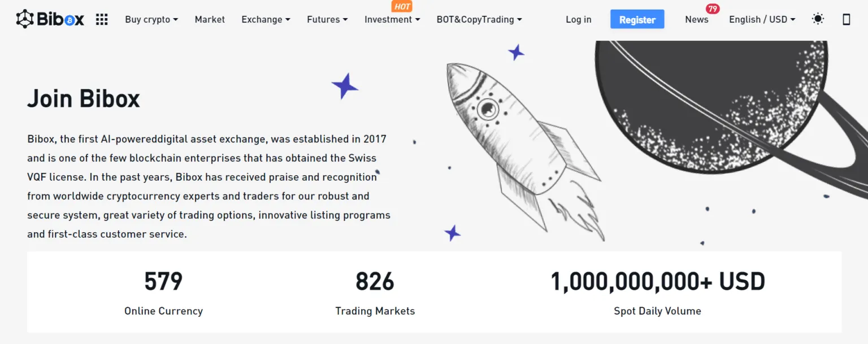This screenshot has height=344, width=868.
Task: Click the red 79 news notification badge
Action: 713,9
